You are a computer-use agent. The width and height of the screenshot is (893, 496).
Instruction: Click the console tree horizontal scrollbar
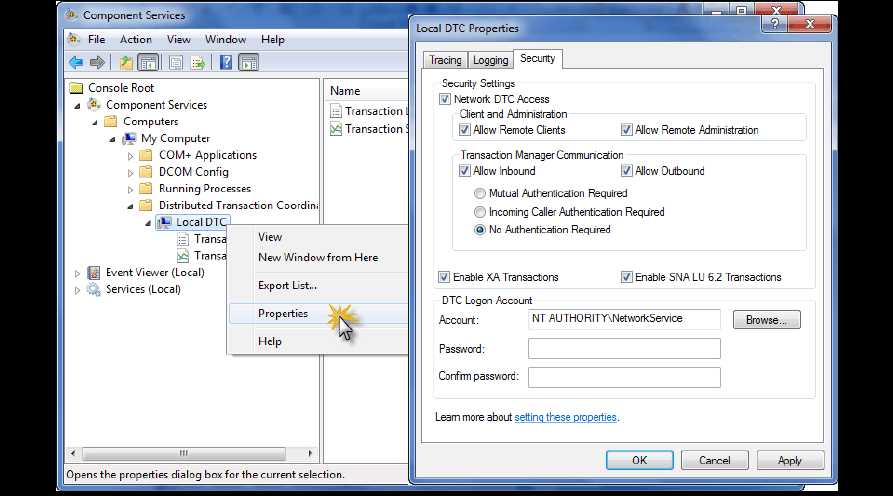(192, 453)
